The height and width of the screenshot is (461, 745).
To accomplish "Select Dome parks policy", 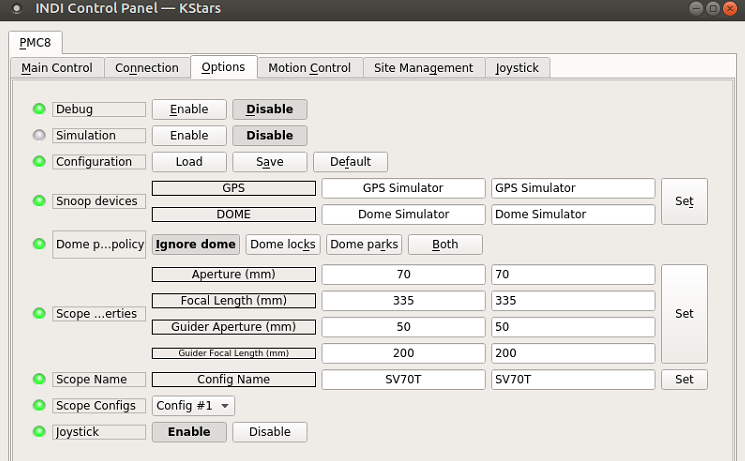I will pos(364,244).
